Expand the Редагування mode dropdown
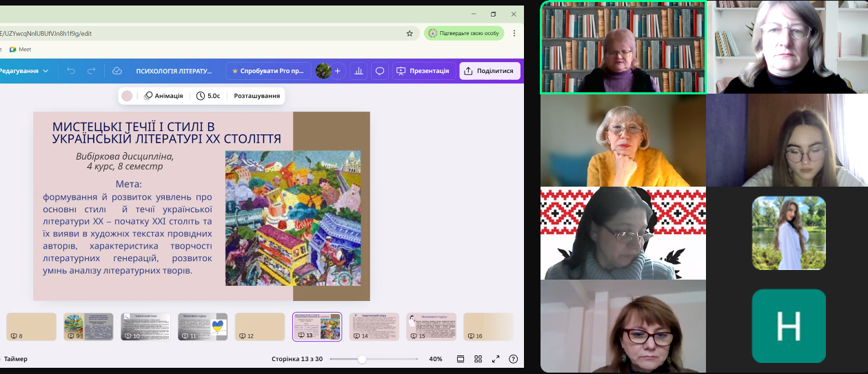This screenshot has width=868, height=374. click(25, 71)
